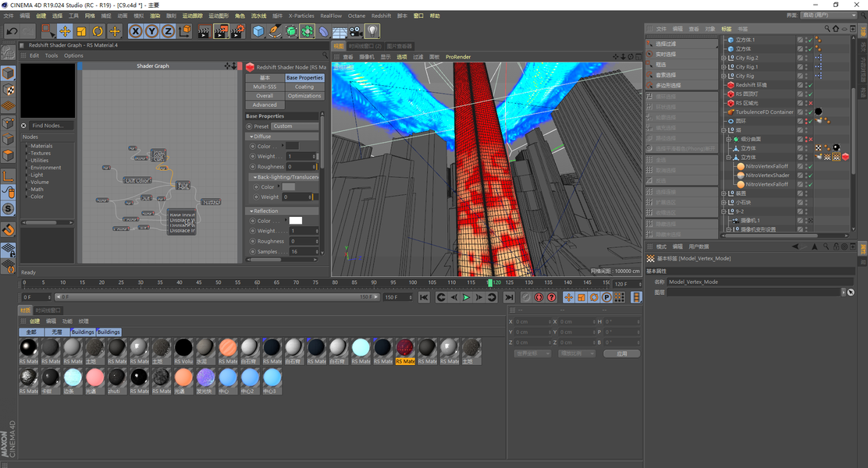Expand Materials in the Nodes tree
The image size is (868, 468).
click(x=27, y=146)
